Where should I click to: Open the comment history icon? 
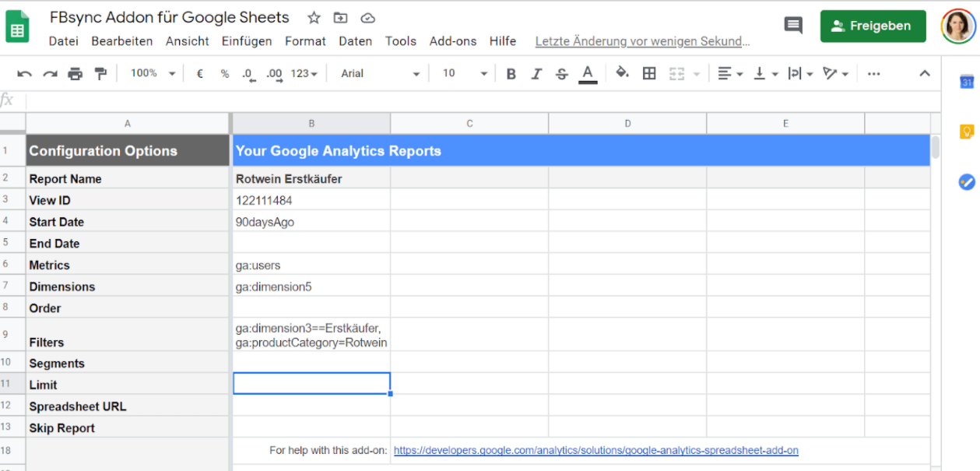pos(793,26)
